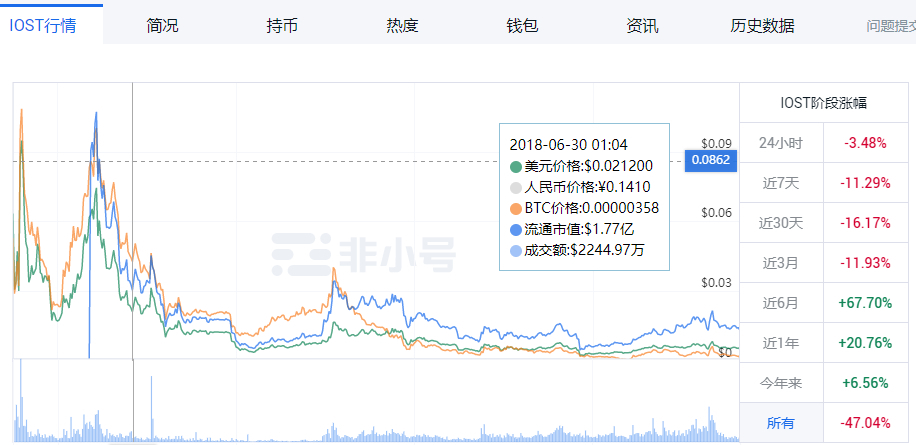Image resolution: width=916 pixels, height=445 pixels.
Task: Go to the 钱包 tab
Action: [x=522, y=26]
